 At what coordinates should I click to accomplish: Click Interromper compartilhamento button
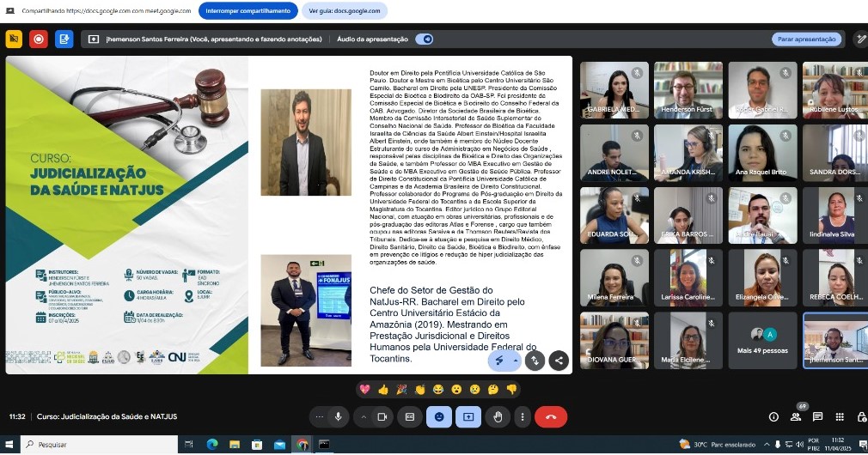(248, 12)
